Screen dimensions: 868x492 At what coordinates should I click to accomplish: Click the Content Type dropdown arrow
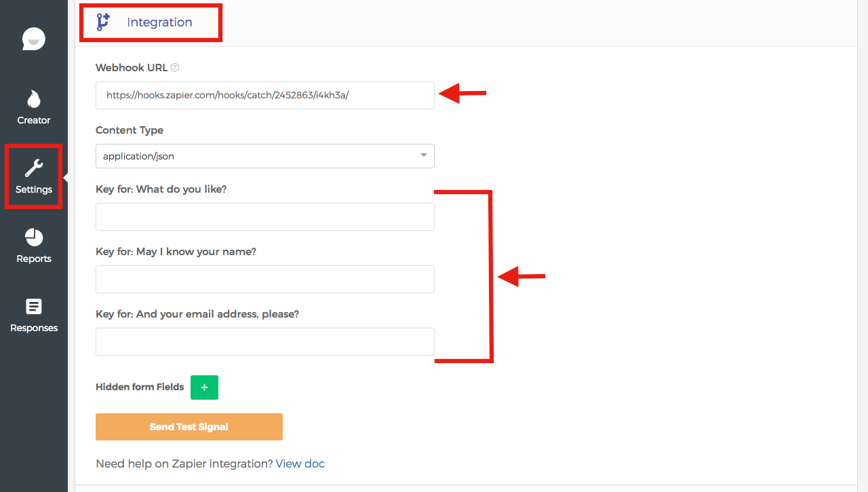[x=424, y=155]
